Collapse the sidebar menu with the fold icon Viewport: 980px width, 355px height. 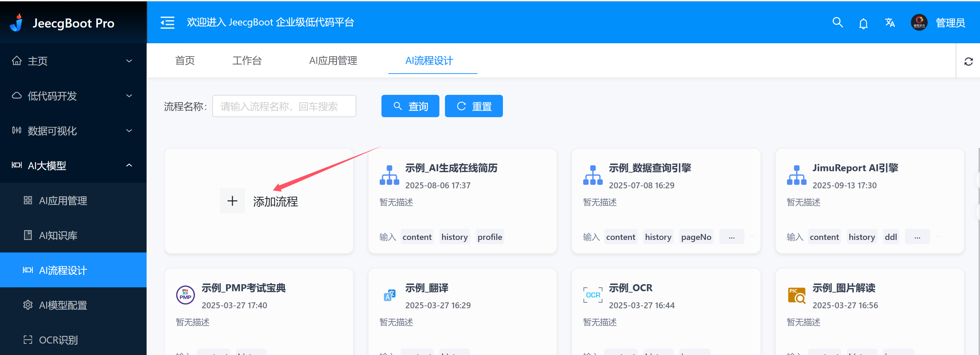(168, 23)
